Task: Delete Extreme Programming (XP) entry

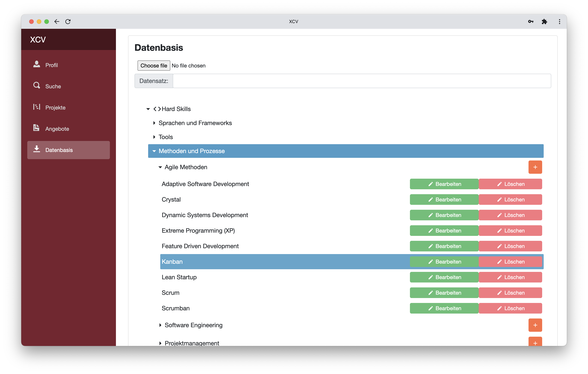Action: point(510,231)
